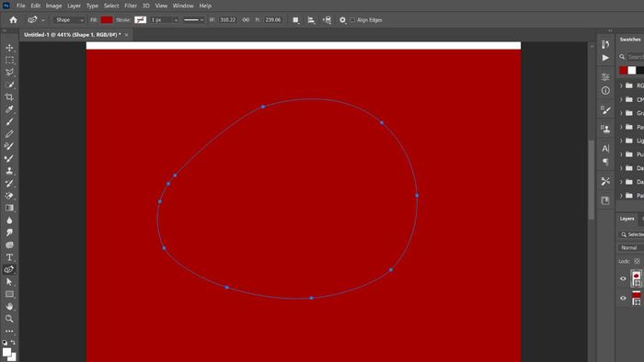The width and height of the screenshot is (644, 362).
Task: Click the red Fill color swatch
Action: 107,19
